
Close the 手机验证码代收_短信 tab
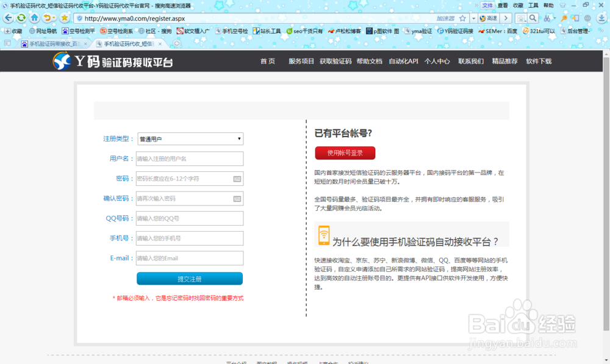click(160, 44)
